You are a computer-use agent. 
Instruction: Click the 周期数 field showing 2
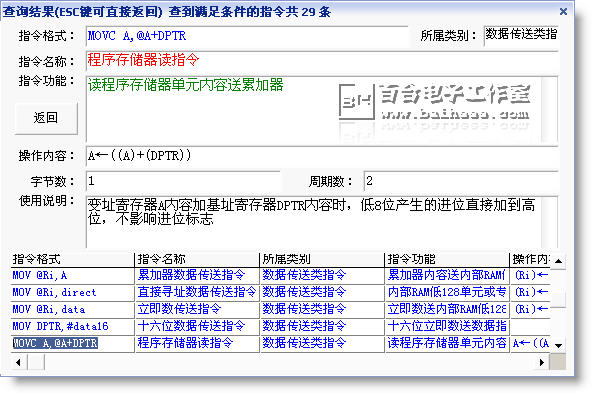[x=461, y=181]
